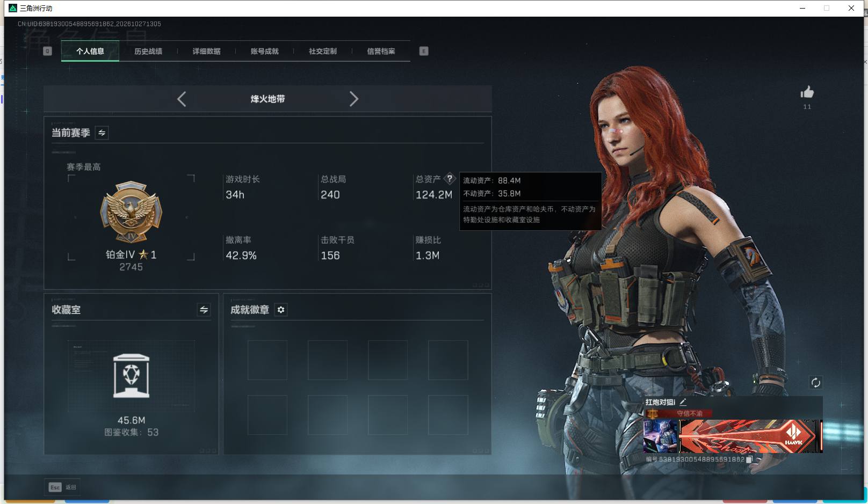Click the E key next-tab icon
868x504 pixels.
click(424, 51)
